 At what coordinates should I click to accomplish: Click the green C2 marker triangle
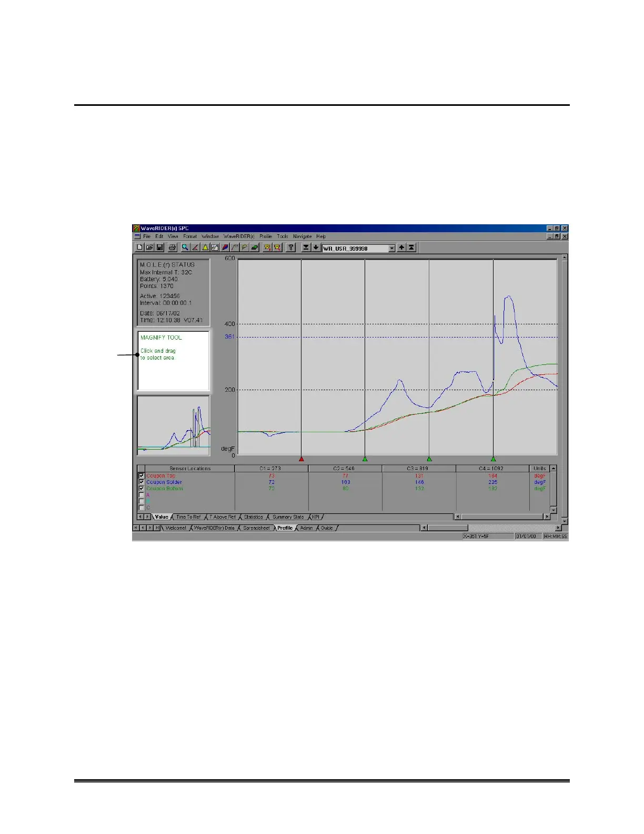coord(365,459)
